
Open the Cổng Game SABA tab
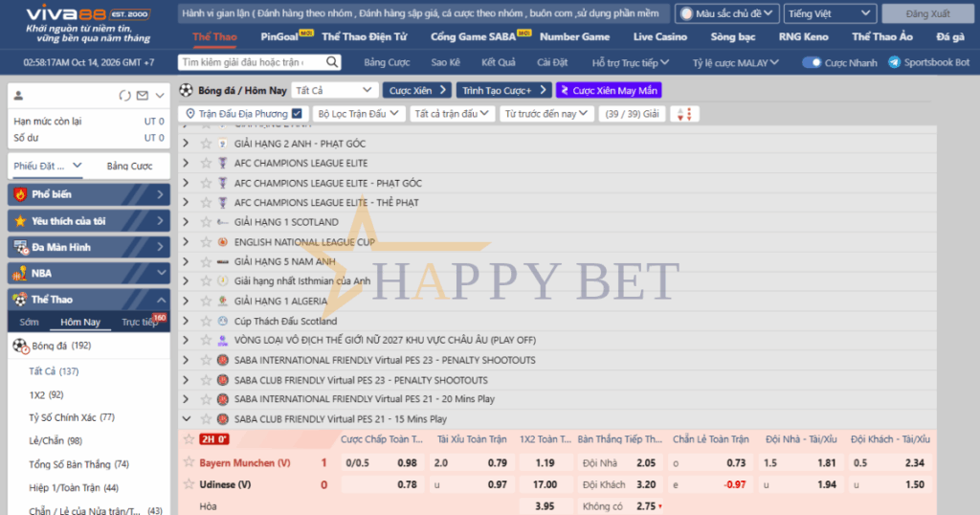pos(473,37)
